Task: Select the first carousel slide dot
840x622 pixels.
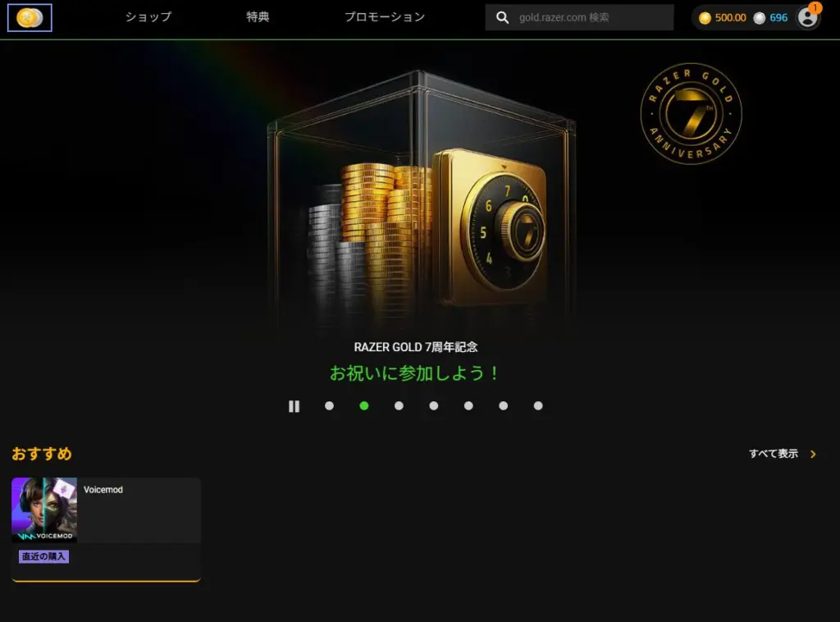Action: point(330,406)
